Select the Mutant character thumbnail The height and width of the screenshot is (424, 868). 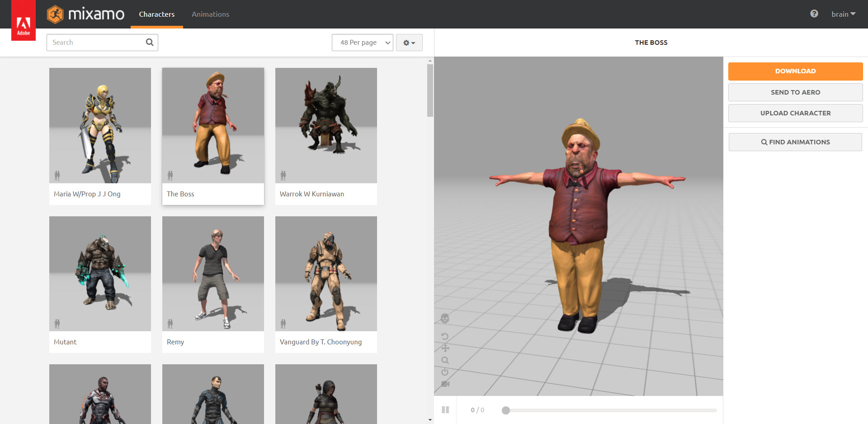(100, 274)
